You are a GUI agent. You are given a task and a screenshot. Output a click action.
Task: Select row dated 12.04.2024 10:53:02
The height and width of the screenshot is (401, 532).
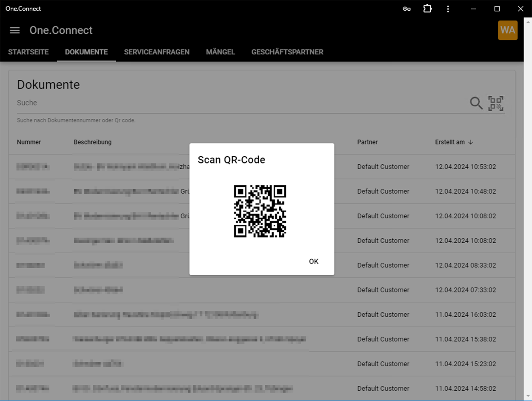coord(262,167)
